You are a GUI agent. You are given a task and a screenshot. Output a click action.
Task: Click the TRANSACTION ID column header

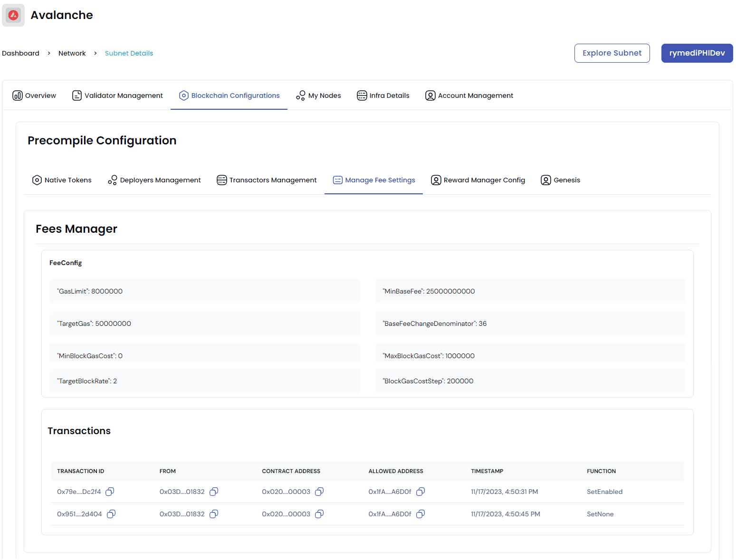[81, 471]
